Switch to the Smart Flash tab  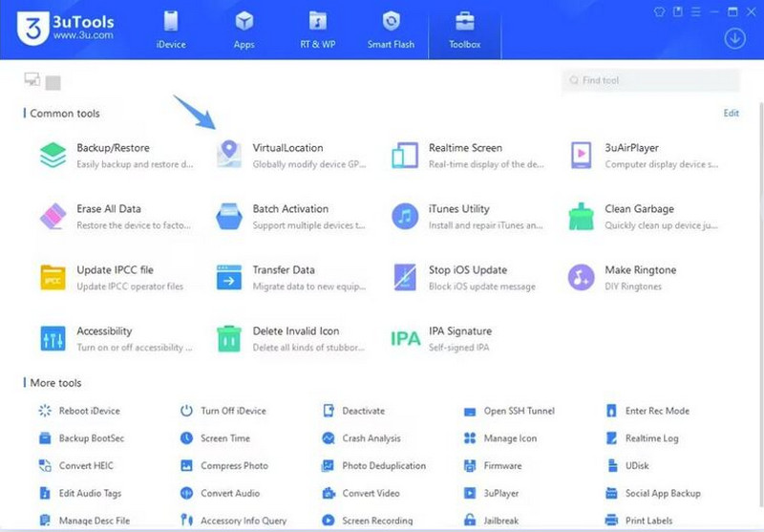pyautogui.click(x=391, y=30)
